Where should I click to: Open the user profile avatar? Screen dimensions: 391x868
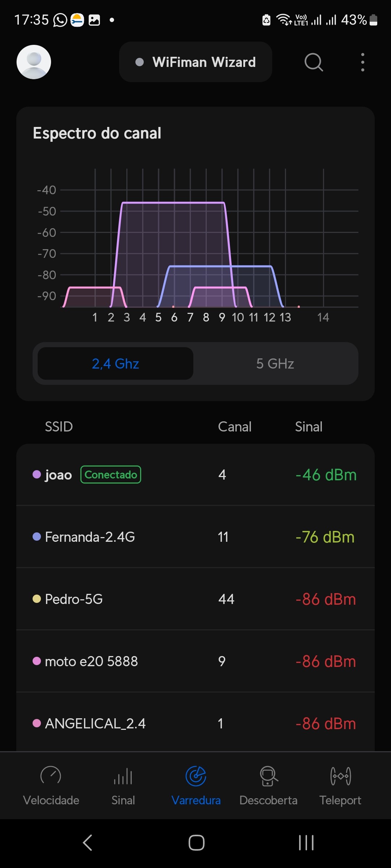click(x=34, y=62)
